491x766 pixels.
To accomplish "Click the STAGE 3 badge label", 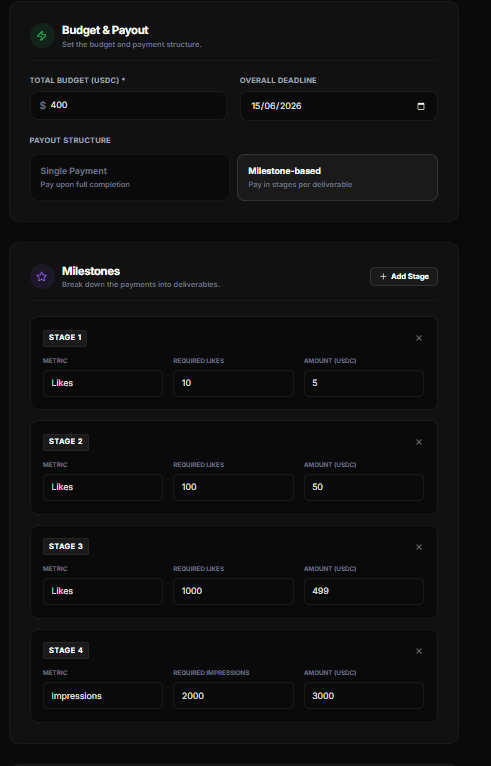I will click(66, 546).
